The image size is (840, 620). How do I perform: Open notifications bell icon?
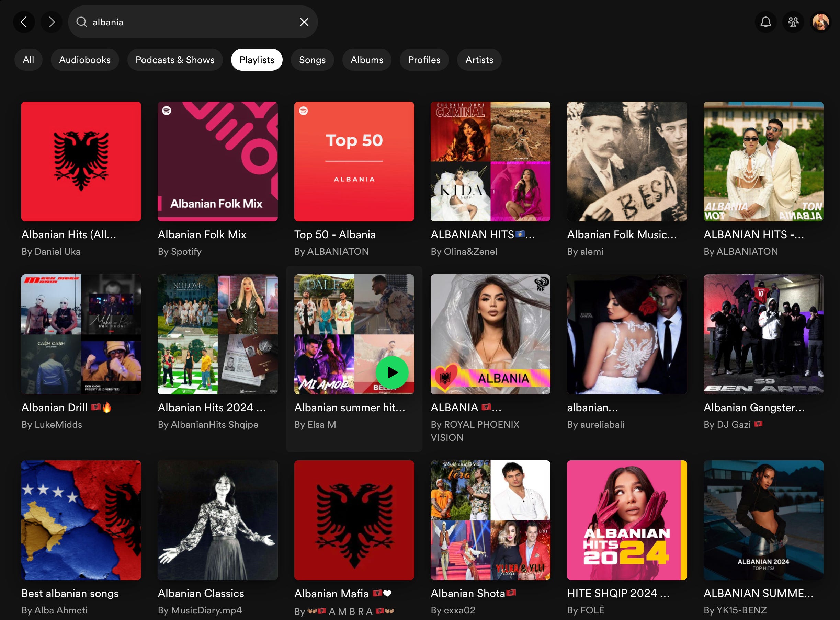[x=766, y=22]
